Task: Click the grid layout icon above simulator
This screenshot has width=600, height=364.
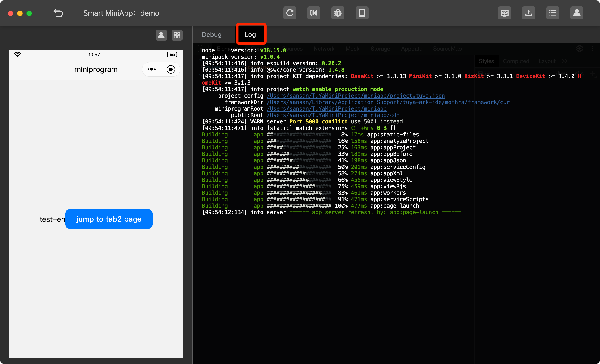Action: pyautogui.click(x=177, y=35)
